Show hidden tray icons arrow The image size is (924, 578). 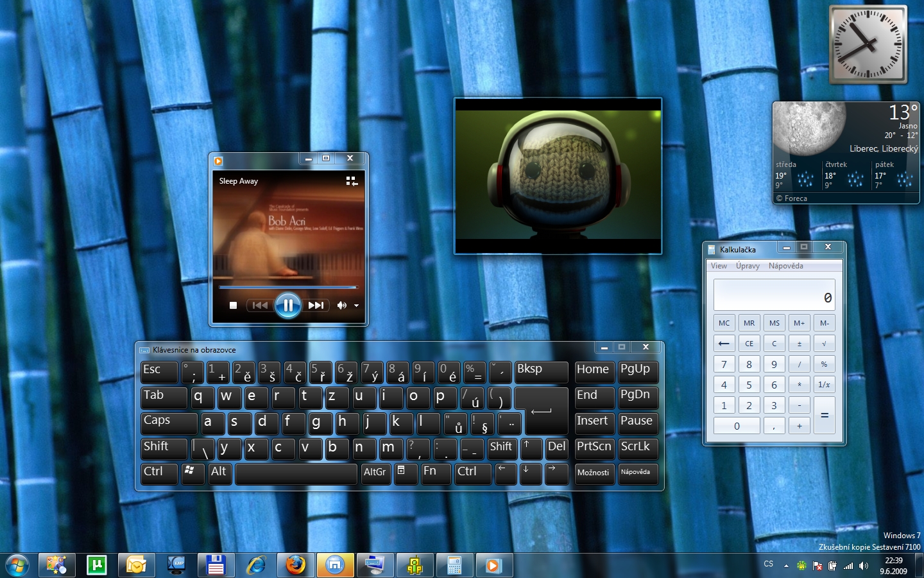pos(786,566)
